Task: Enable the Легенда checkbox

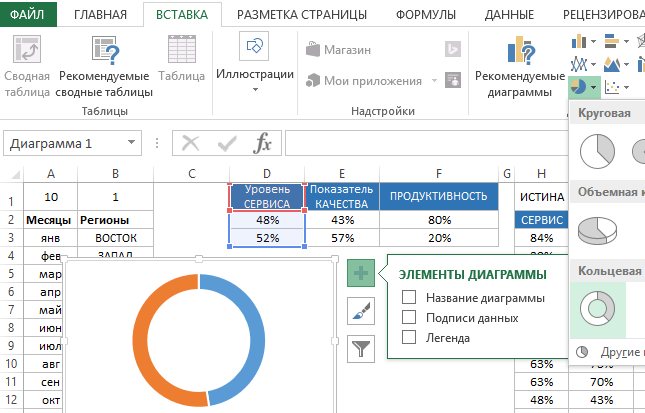Action: [x=409, y=337]
